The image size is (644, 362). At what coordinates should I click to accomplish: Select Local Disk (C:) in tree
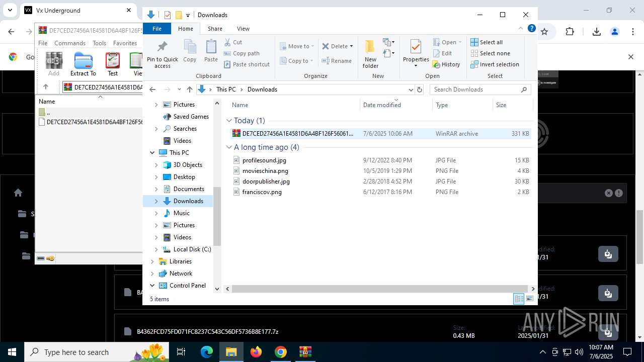pos(192,249)
